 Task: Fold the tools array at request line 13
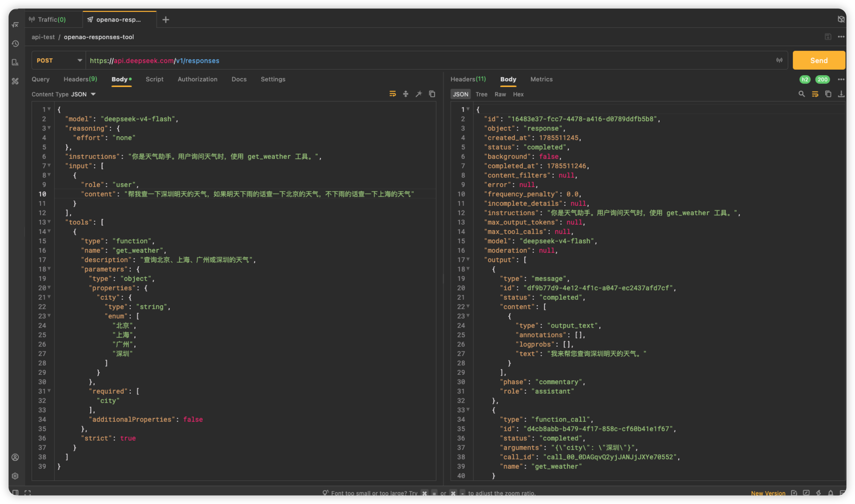point(49,222)
